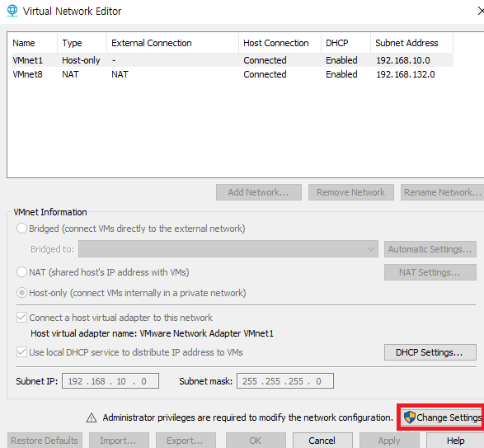Select the VMnet8 row in network list
This screenshot has width=484, height=448.
pyautogui.click(x=233, y=74)
